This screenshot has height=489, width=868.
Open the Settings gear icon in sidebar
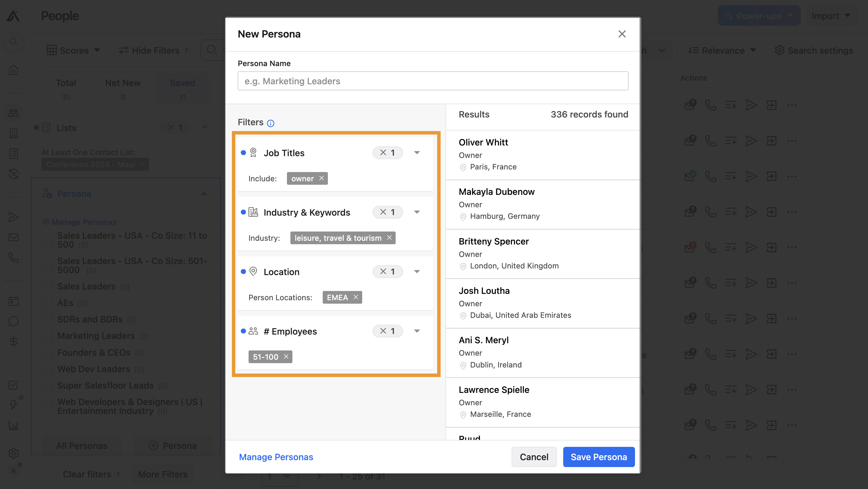coord(14,453)
